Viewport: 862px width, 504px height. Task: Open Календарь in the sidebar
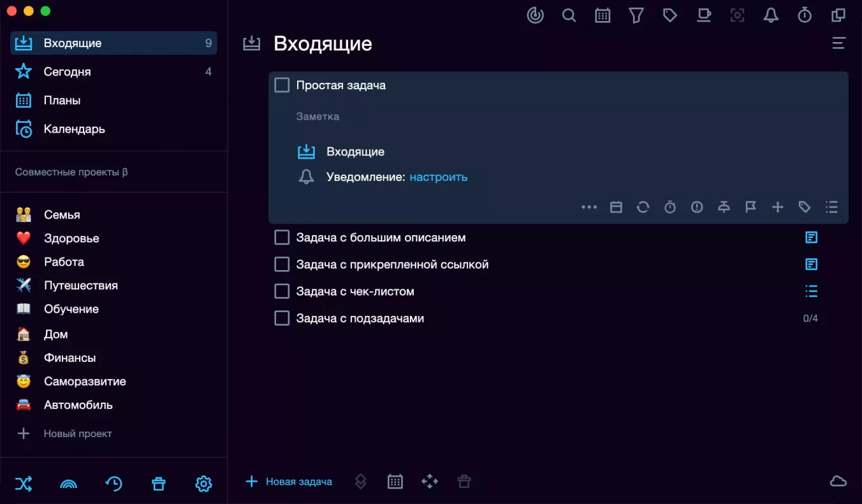113,129
